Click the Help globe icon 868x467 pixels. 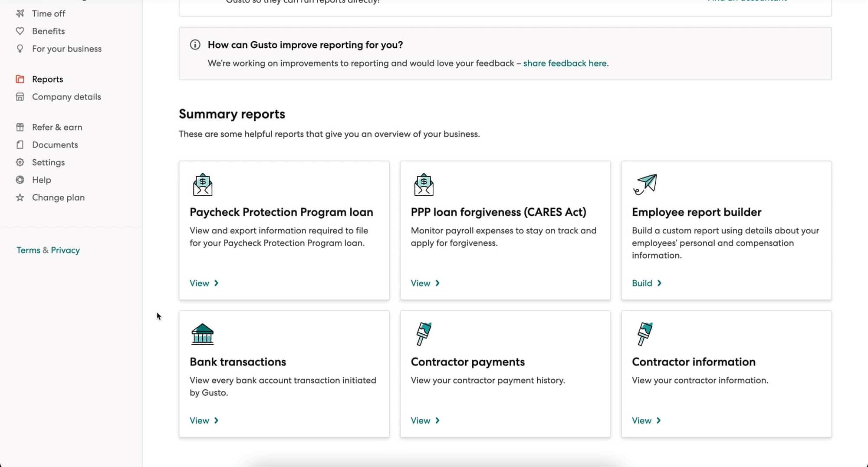coord(20,180)
